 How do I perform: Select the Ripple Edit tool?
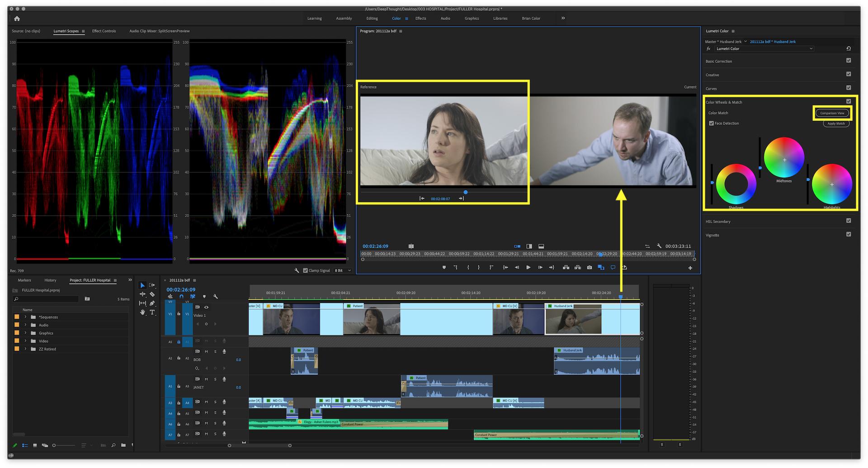142,294
